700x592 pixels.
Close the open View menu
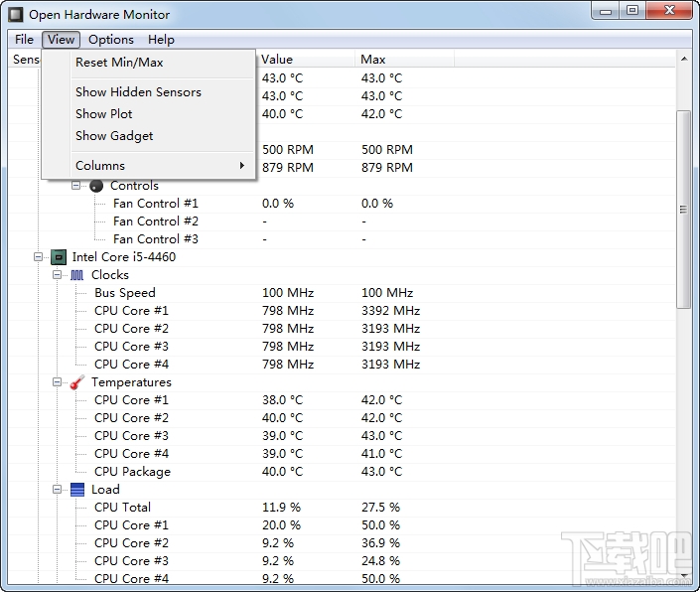(62, 40)
